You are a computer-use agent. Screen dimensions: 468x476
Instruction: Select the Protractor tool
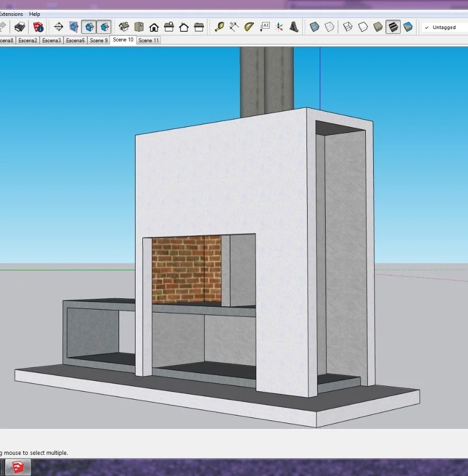249,27
